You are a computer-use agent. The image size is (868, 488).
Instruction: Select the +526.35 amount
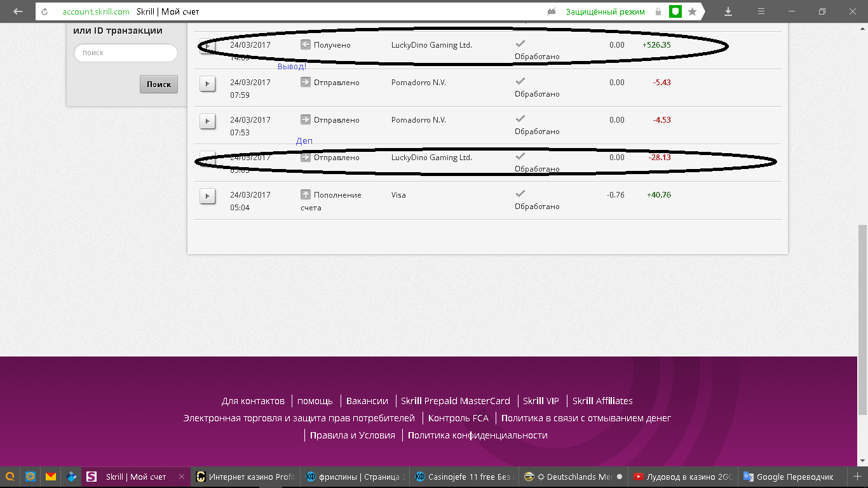(656, 45)
